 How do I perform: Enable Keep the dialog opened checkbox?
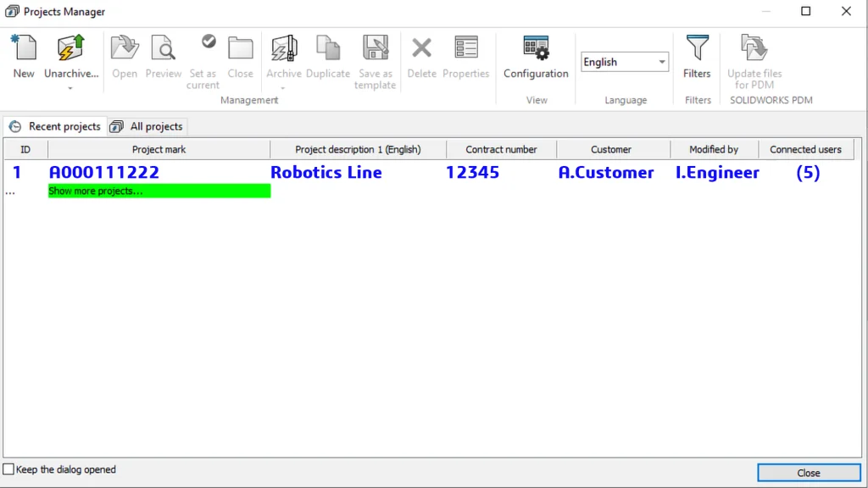[x=9, y=469]
